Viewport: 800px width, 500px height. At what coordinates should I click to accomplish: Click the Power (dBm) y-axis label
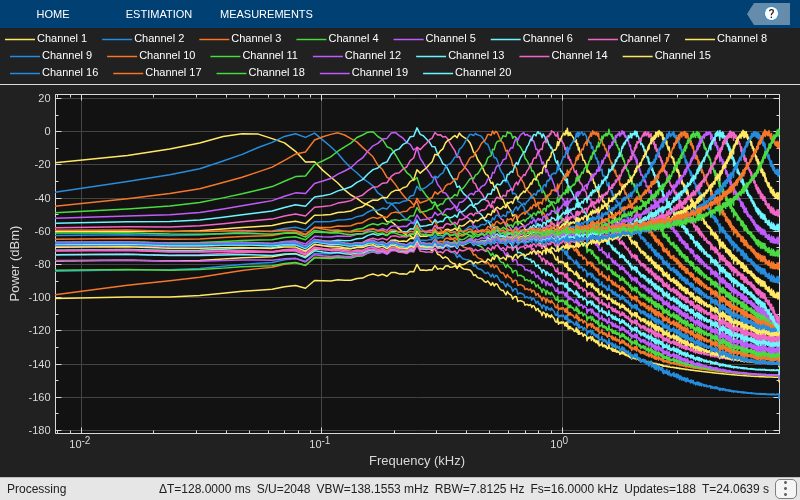pos(14,263)
